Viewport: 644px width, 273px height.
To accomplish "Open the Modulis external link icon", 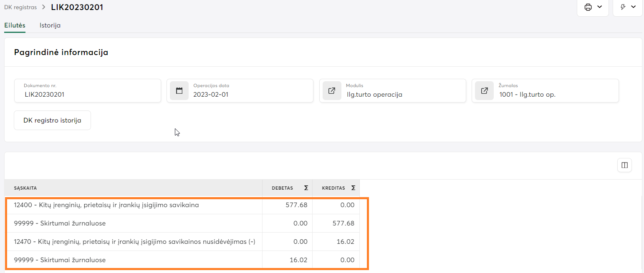I will click(x=332, y=91).
